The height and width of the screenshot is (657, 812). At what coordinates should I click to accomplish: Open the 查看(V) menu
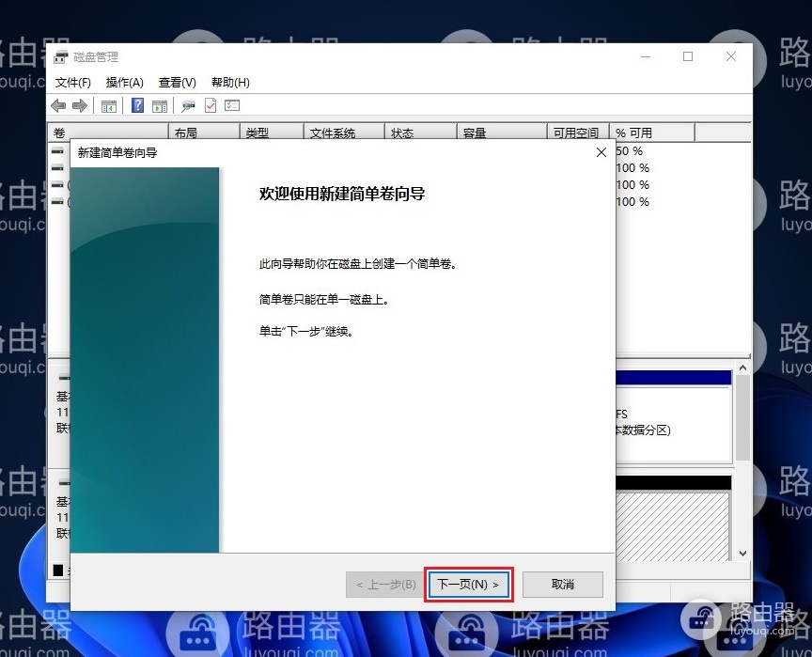click(x=177, y=83)
